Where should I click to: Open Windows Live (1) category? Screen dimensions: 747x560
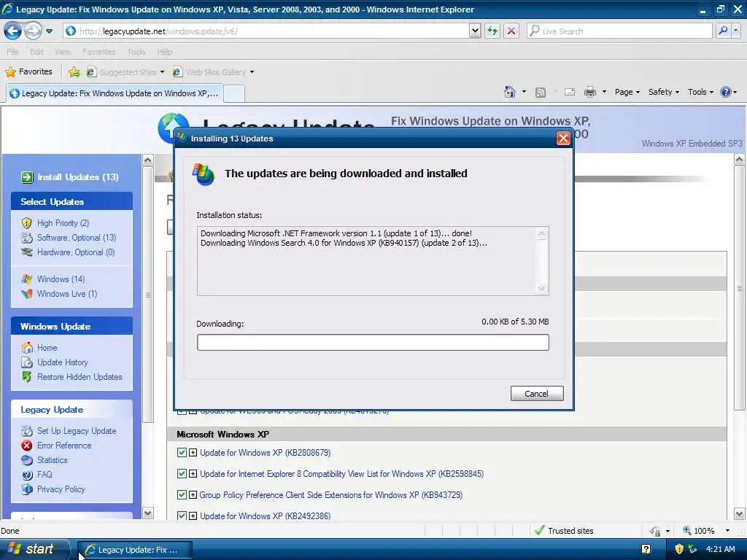pyautogui.click(x=66, y=294)
